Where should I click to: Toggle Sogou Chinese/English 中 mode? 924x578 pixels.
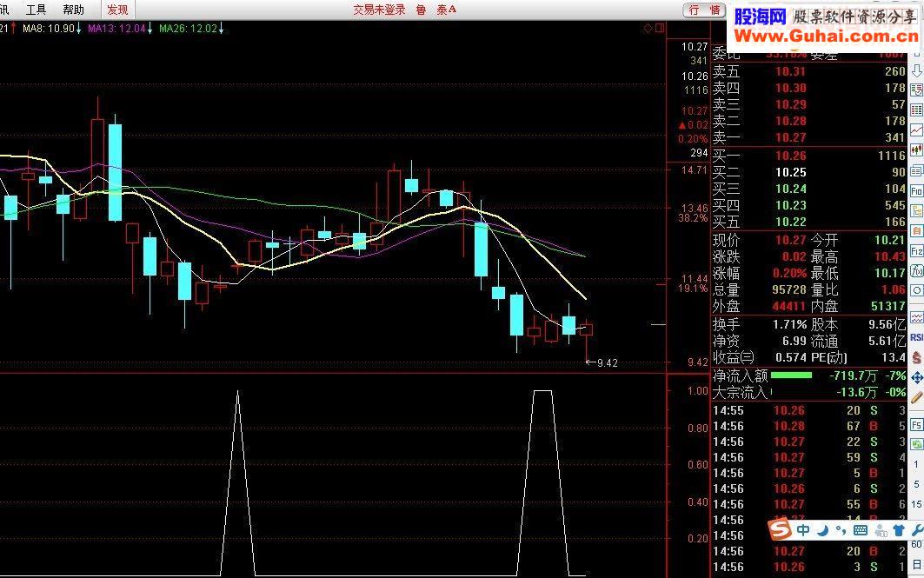(x=803, y=530)
